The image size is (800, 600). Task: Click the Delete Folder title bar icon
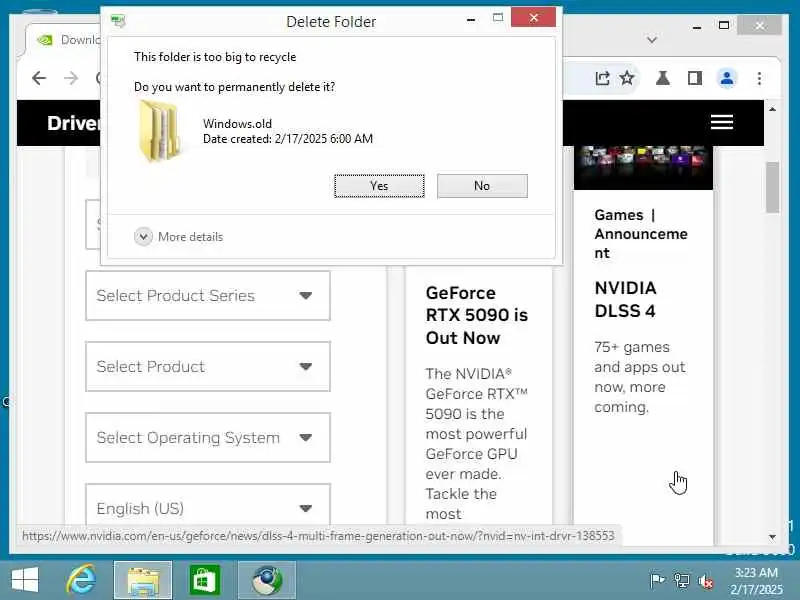click(118, 21)
